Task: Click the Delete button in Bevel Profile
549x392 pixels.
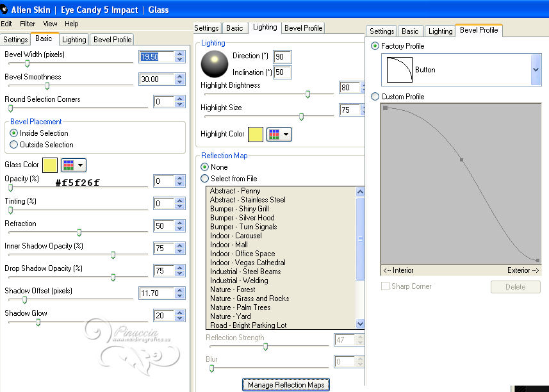Action: coord(516,287)
